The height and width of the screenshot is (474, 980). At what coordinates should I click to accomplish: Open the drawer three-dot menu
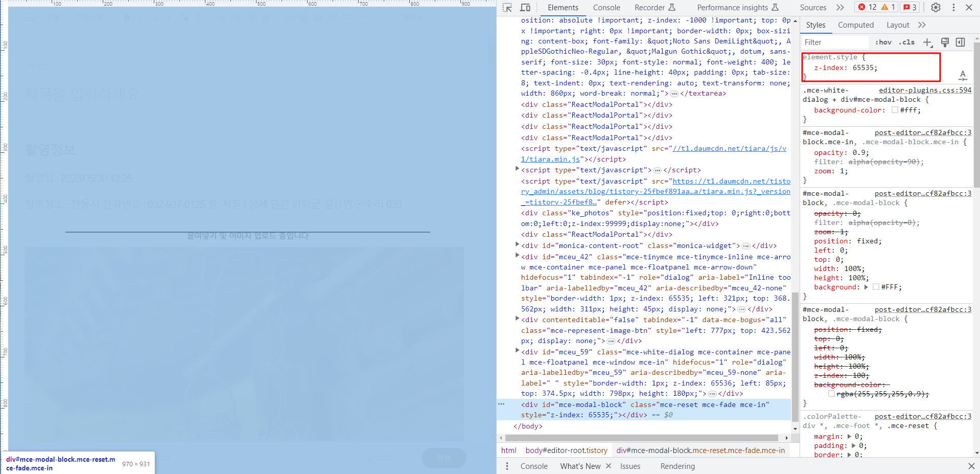[507, 466]
